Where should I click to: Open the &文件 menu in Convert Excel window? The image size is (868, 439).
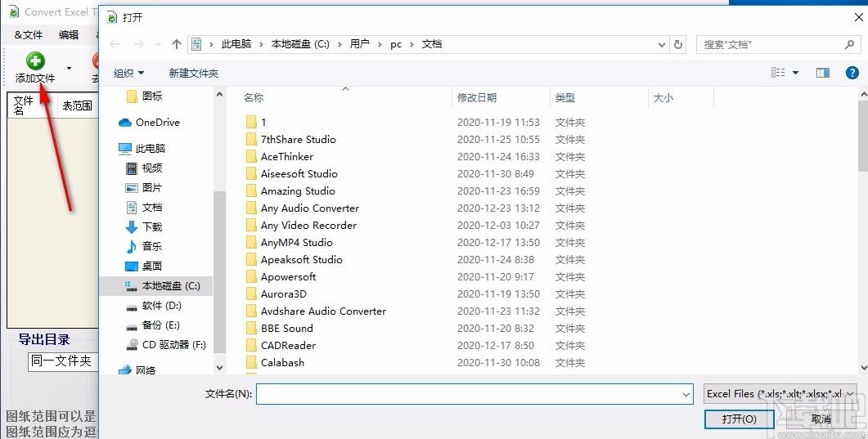pos(29,35)
